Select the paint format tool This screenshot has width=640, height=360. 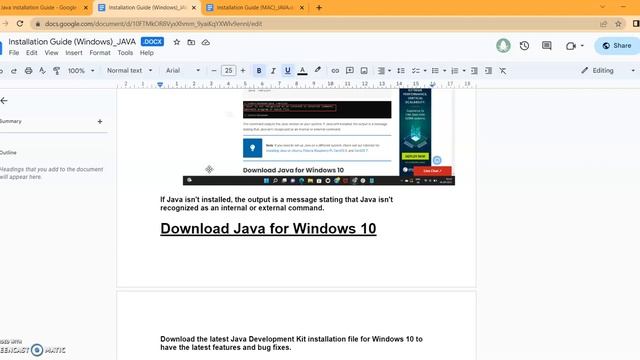(56, 71)
